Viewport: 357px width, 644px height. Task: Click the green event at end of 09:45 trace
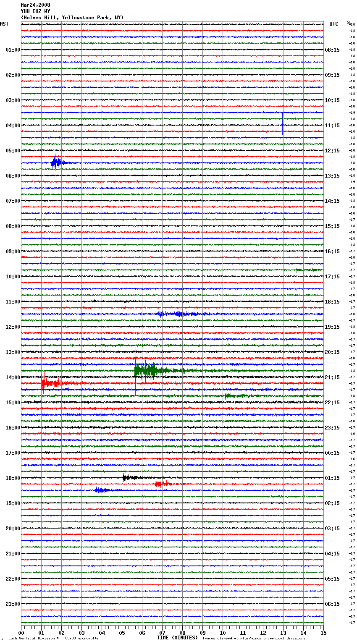click(x=310, y=270)
